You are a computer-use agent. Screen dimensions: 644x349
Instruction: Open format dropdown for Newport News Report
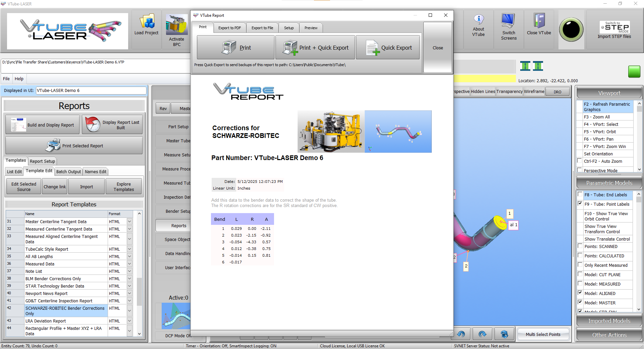[x=129, y=293]
